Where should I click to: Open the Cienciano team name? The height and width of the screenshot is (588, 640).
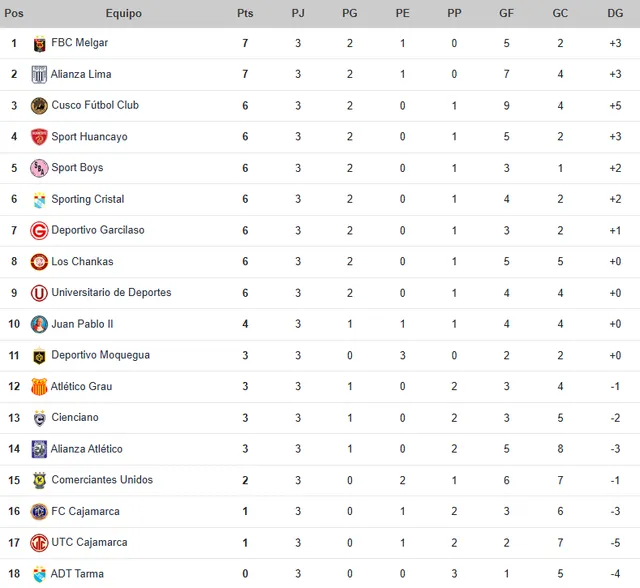tap(75, 417)
